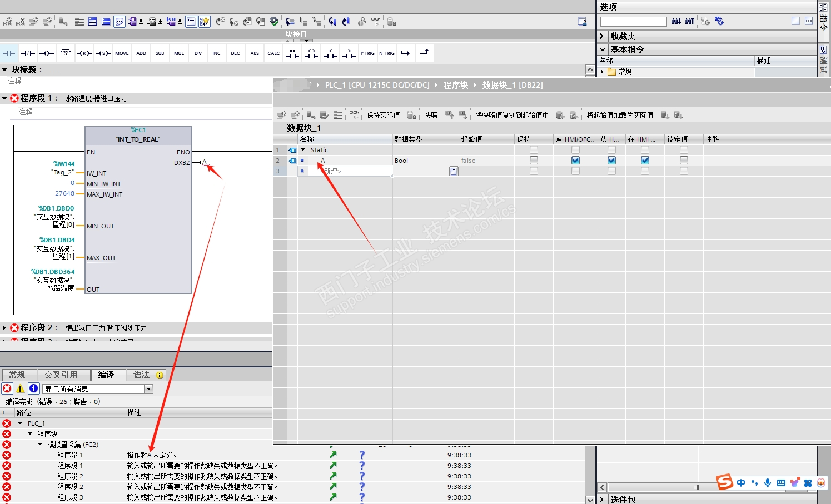Insert the not-equal comparison contact
831x504 pixels.
(311, 53)
